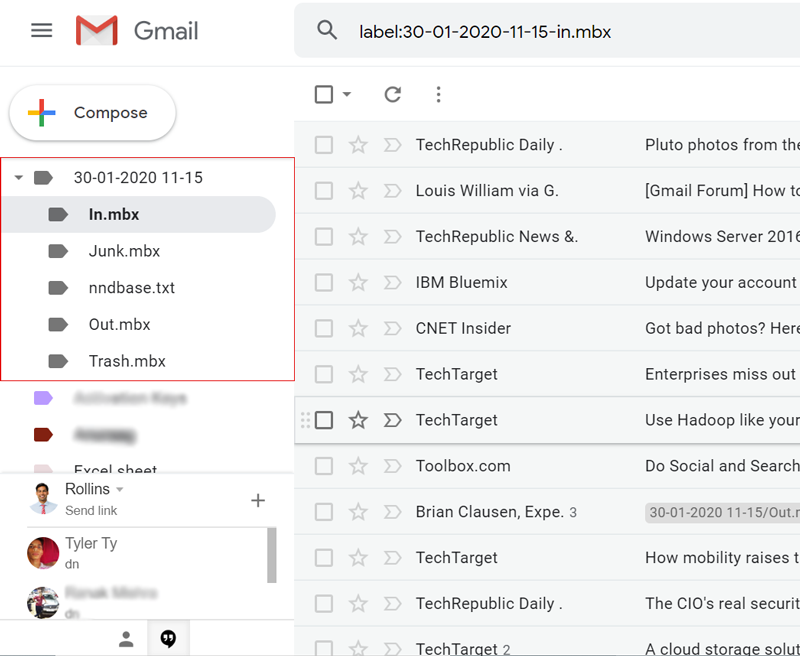This screenshot has height=656, width=800.
Task: Star the Toolbox.com email
Action: click(358, 466)
